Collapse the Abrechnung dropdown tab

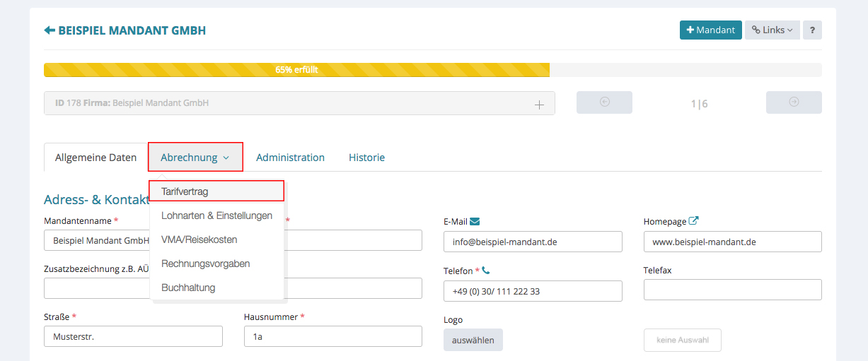coord(195,158)
